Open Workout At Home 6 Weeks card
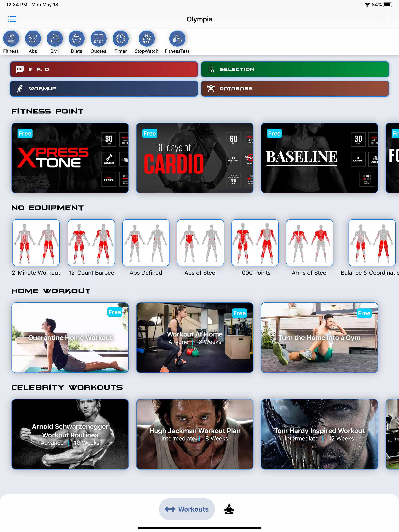This screenshot has width=399, height=532. (195, 337)
